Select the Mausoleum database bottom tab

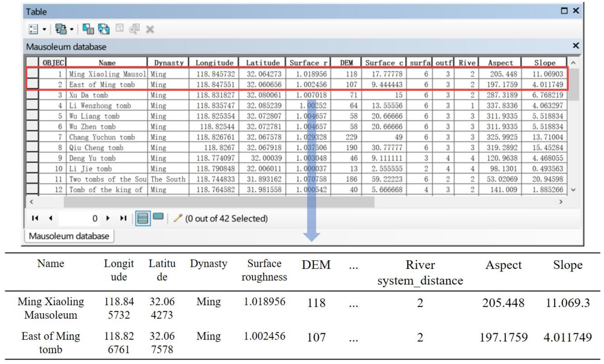pyautogui.click(x=69, y=236)
